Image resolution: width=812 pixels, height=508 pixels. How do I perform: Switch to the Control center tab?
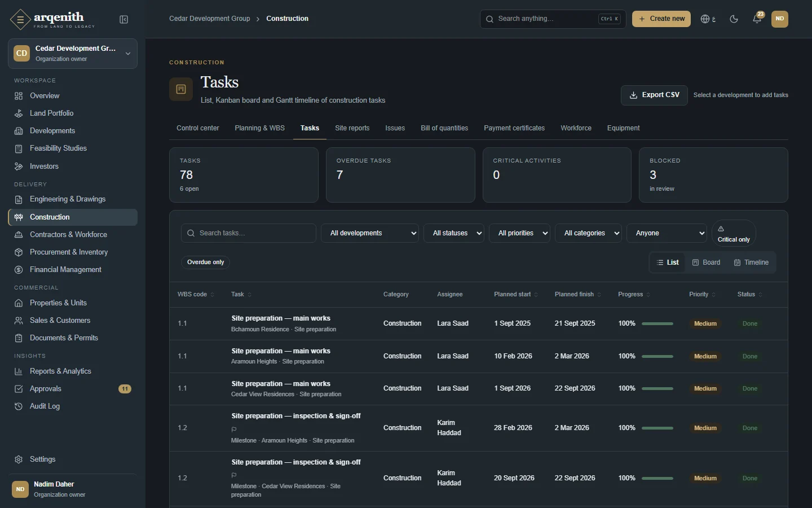pos(198,128)
